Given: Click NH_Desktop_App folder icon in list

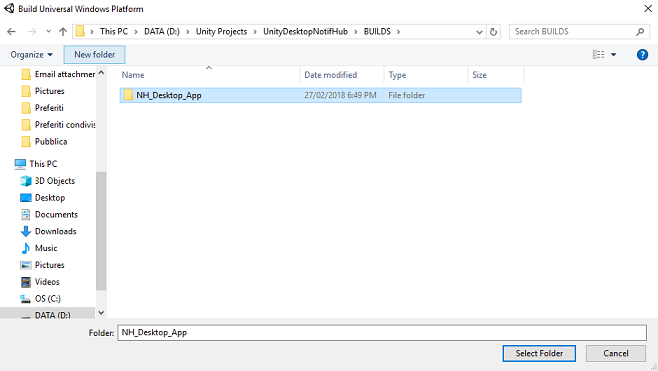Looking at the screenshot, I should click(x=128, y=95).
